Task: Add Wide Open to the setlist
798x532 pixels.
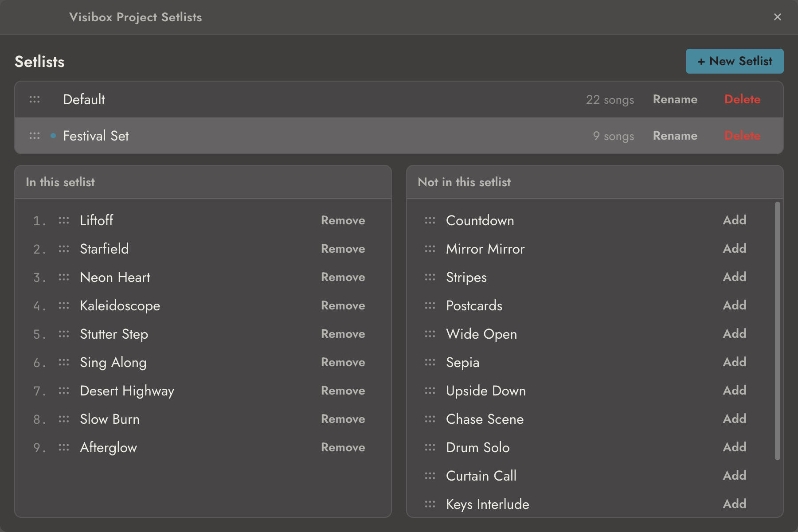Action: click(735, 334)
